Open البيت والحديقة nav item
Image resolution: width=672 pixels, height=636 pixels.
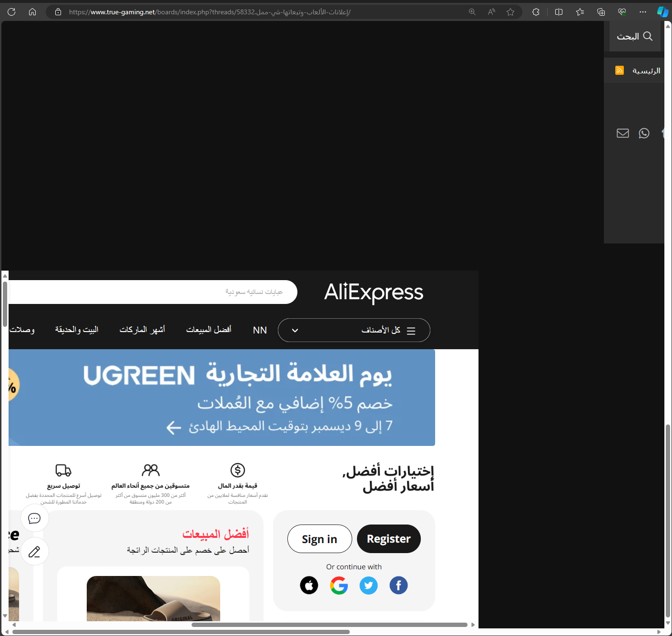click(77, 330)
